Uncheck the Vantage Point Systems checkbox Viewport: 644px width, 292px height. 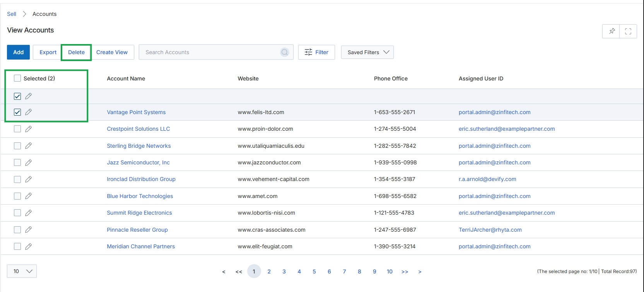17,112
